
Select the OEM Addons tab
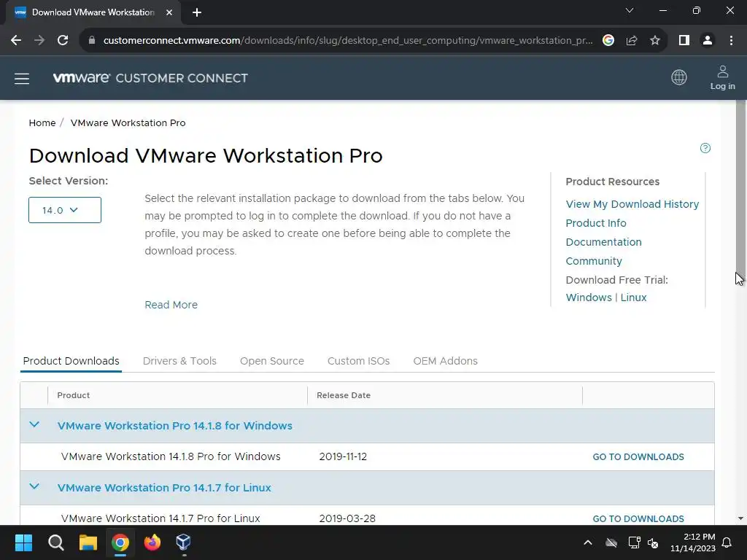coord(446,361)
